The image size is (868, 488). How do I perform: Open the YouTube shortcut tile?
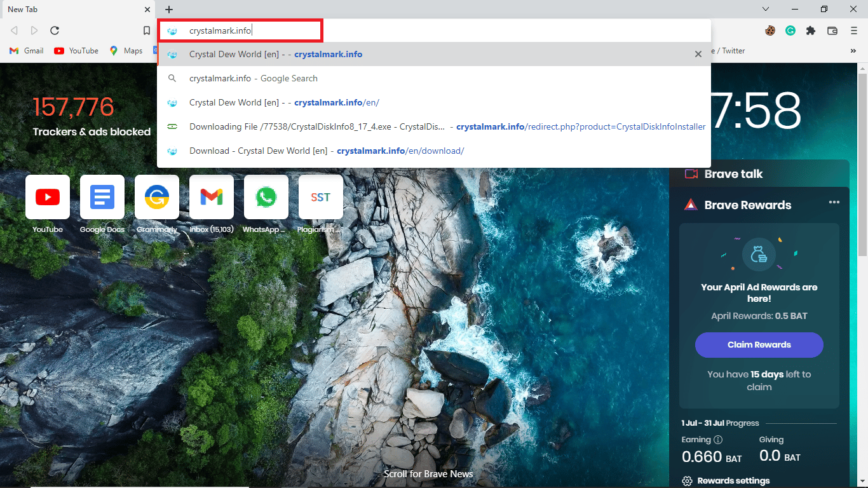[x=48, y=198]
